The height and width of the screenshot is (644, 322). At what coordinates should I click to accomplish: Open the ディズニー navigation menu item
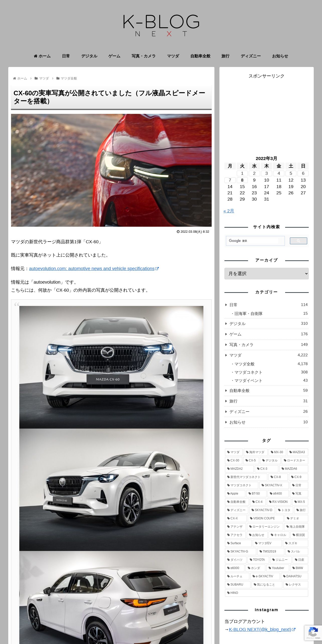tap(251, 56)
